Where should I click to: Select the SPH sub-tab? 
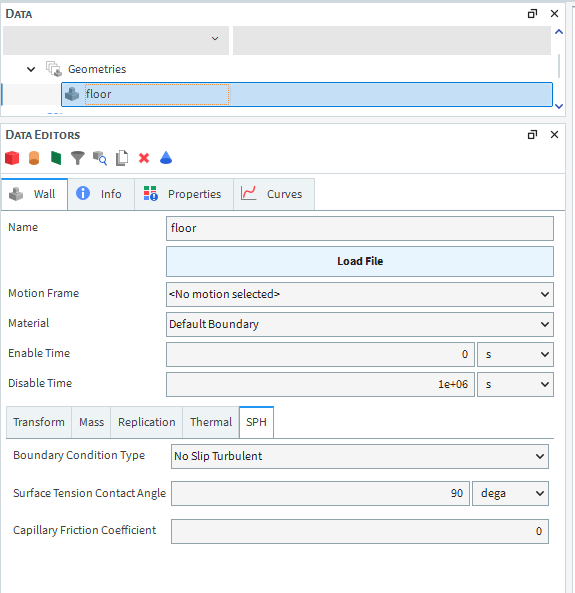(256, 422)
